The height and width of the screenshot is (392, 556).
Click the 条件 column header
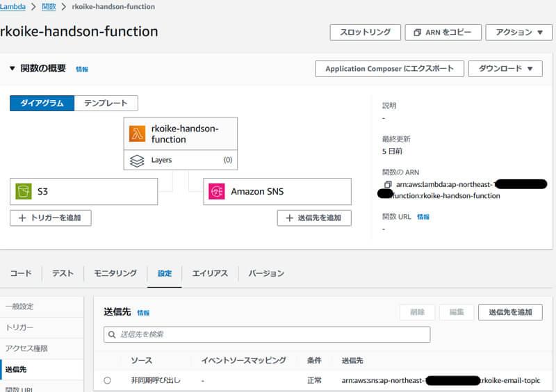coord(314,361)
